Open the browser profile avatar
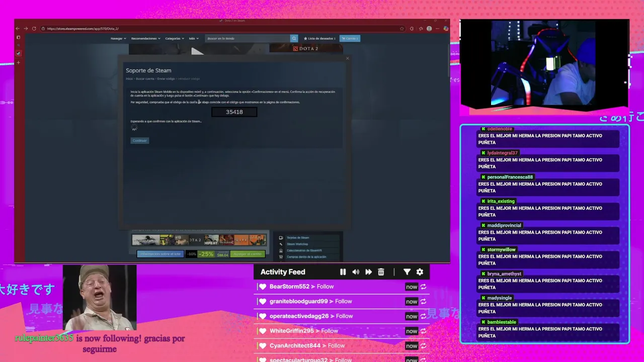 429,29
